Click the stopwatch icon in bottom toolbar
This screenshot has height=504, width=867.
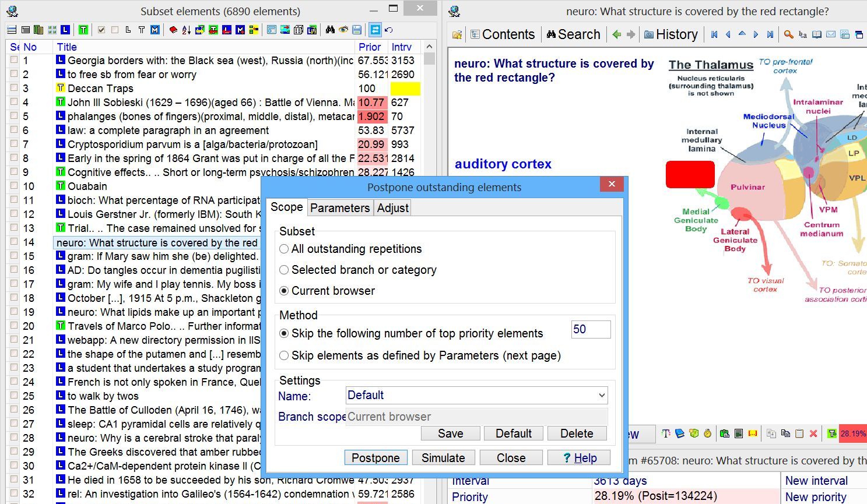[x=708, y=433]
